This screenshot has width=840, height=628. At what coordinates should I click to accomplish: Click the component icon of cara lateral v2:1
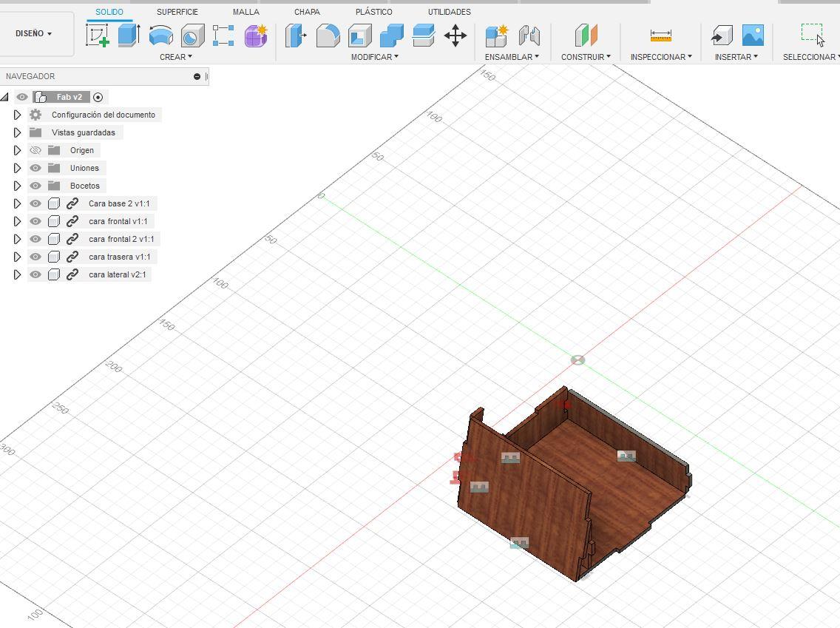coord(53,274)
